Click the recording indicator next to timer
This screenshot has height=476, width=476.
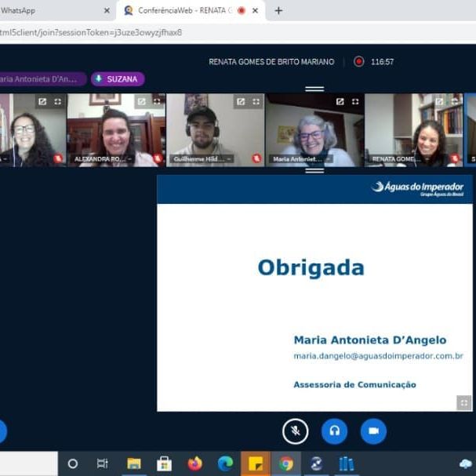pos(359,61)
